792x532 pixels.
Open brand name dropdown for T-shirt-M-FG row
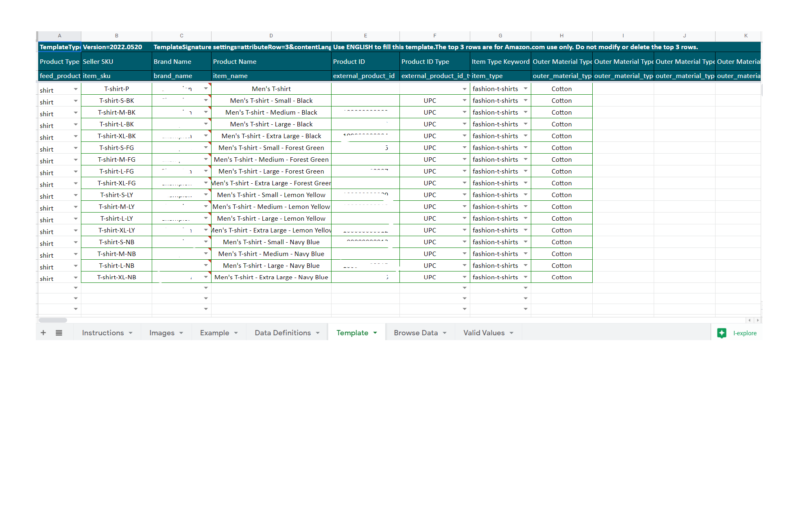(x=206, y=159)
